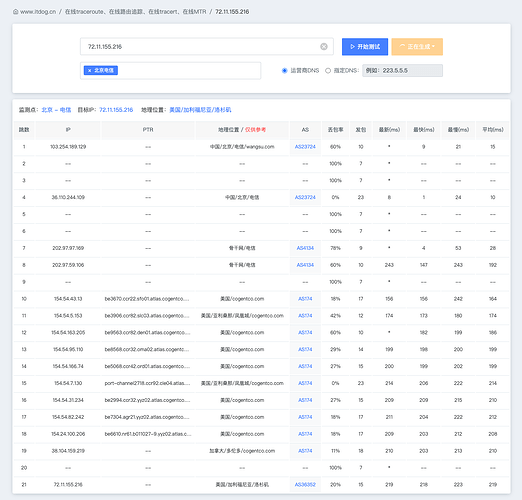Click the 72.11.155.216 target IP link
The image size is (522, 500).
click(x=116, y=110)
